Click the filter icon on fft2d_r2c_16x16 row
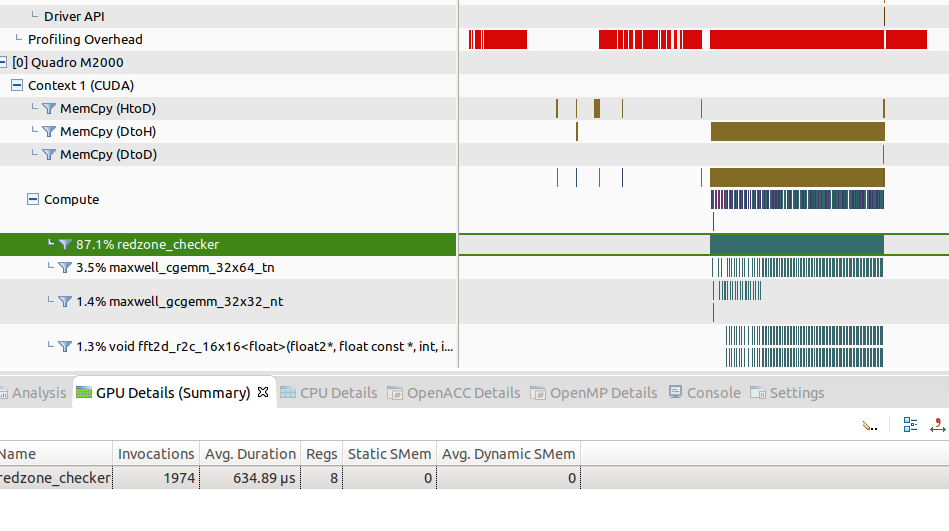Screen dimensions: 949x531 pyautogui.click(x=65, y=346)
